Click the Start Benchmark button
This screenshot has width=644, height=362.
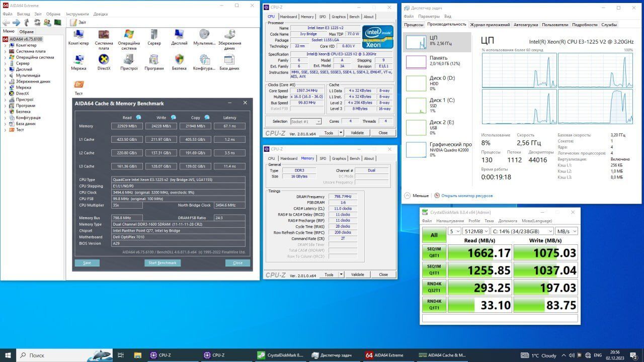162,263
